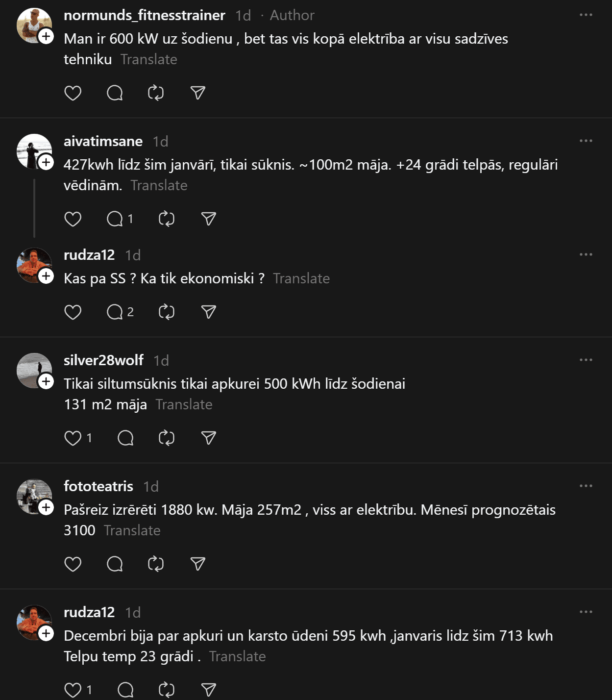Follow fototeatris with the plus badge

coord(46,507)
